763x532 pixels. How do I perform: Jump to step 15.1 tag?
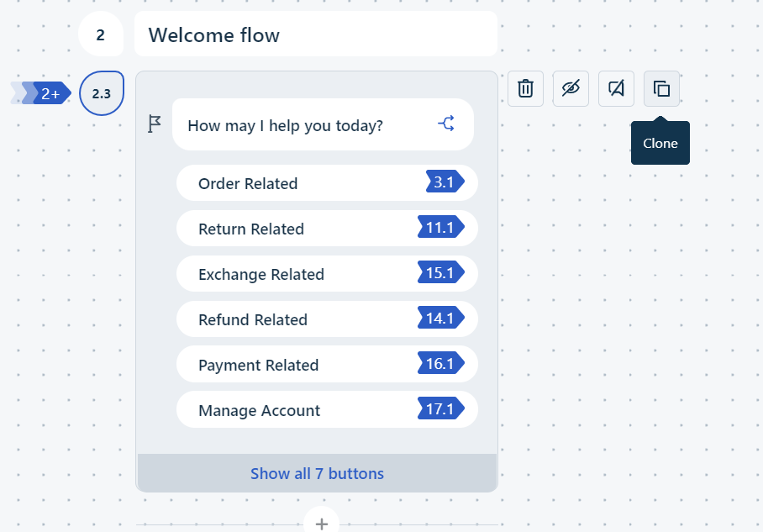[441, 272]
